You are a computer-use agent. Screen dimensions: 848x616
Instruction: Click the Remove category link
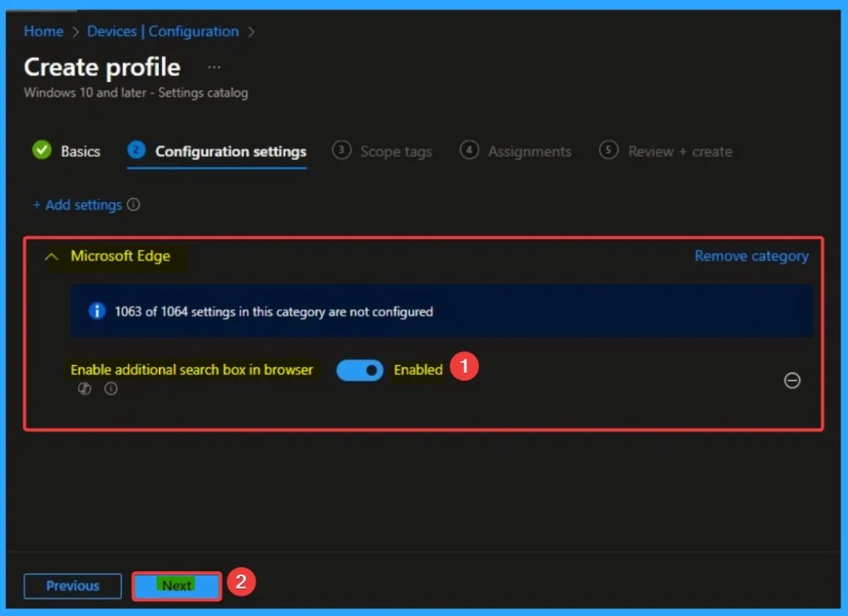[751, 256]
